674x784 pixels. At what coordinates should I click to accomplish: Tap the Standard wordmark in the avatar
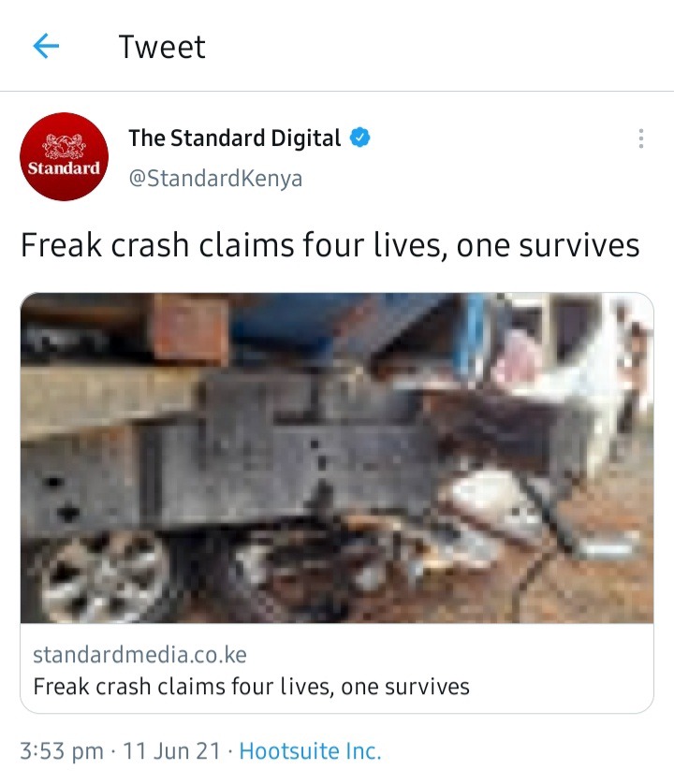point(64,168)
